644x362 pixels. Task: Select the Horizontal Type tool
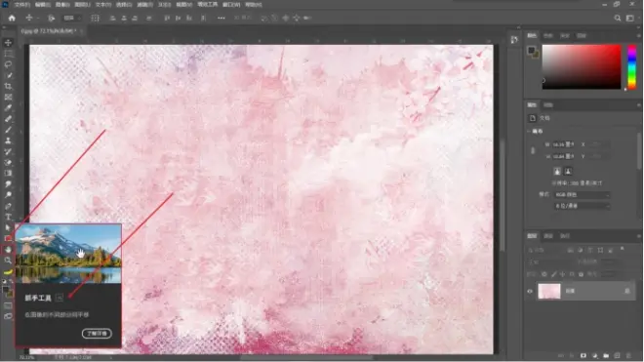[8, 217]
